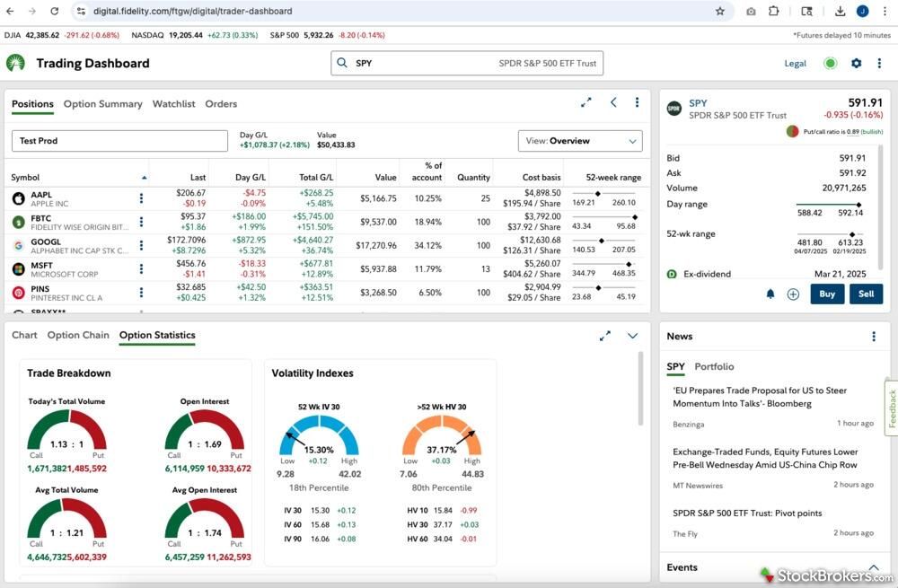The height and width of the screenshot is (588, 898).
Task: Open the Positions panel three-dot menu
Action: [637, 102]
